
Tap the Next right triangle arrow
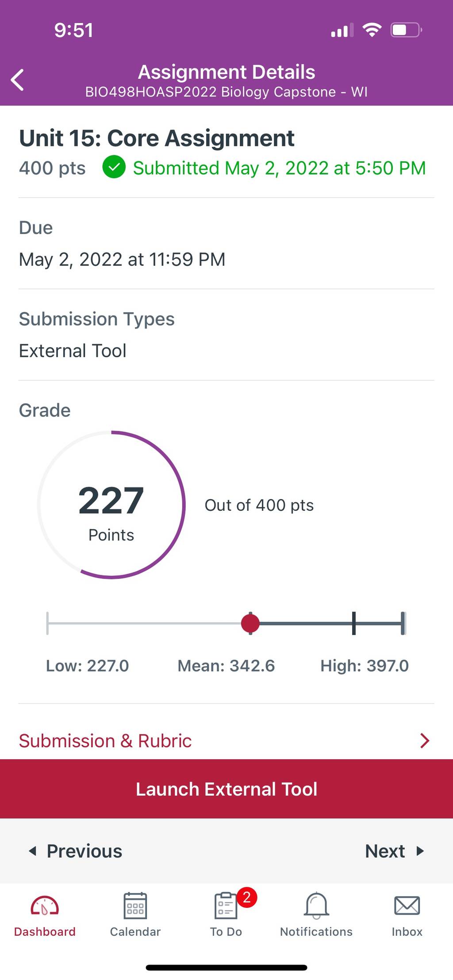point(420,850)
